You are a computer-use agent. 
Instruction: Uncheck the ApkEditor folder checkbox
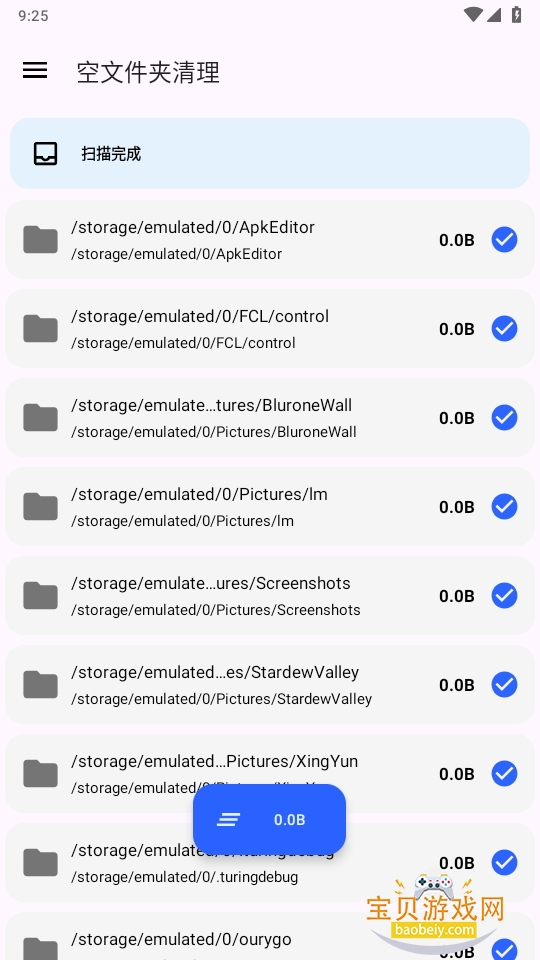pyautogui.click(x=504, y=239)
